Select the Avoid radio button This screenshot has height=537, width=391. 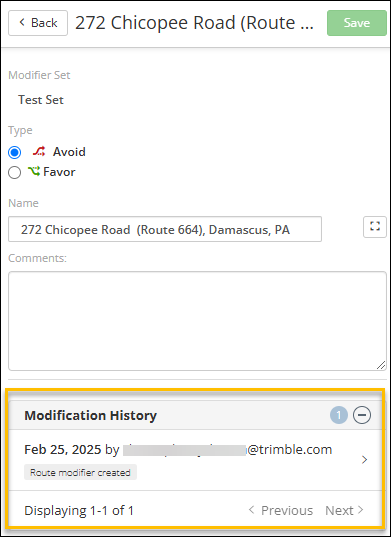pos(14,152)
